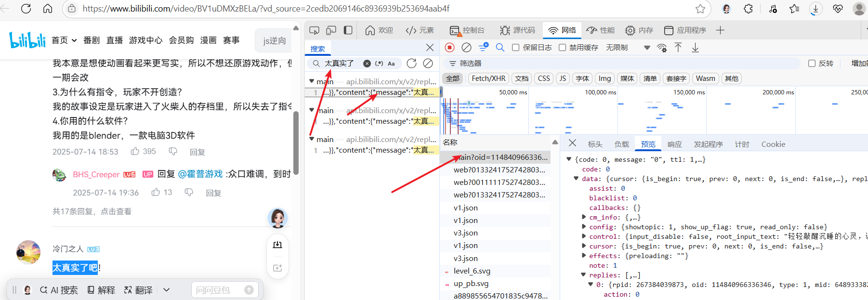Open browser essentials heartbeat icon
Image resolution: width=868 pixels, height=300 pixels.
click(x=838, y=9)
